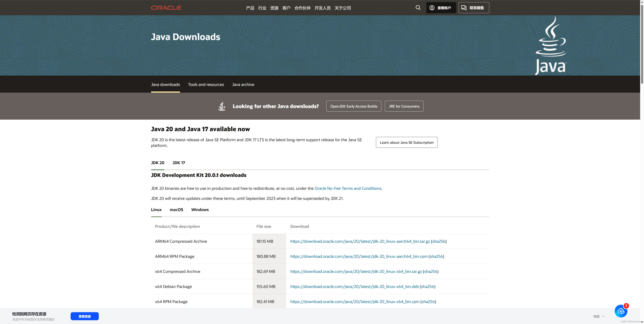Image resolution: width=644 pixels, height=324 pixels.
Task: Click the Java Downloads page heading
Action: 185,37
